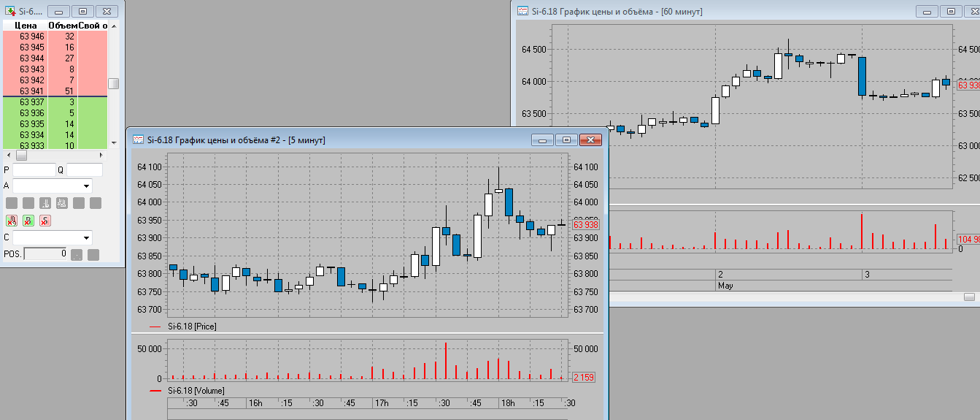Screen dimensions: 980x420
Task: Select the bid price 63 935 row
Action: tap(55, 124)
